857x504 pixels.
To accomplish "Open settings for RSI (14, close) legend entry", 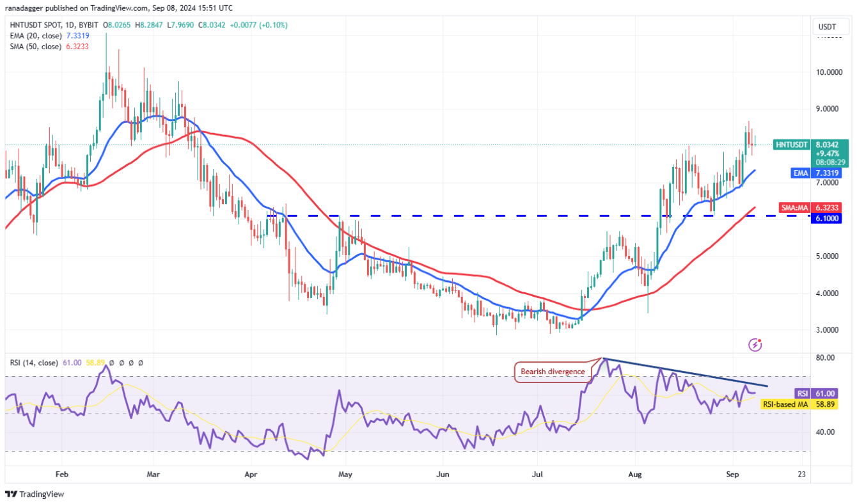I will coord(35,363).
